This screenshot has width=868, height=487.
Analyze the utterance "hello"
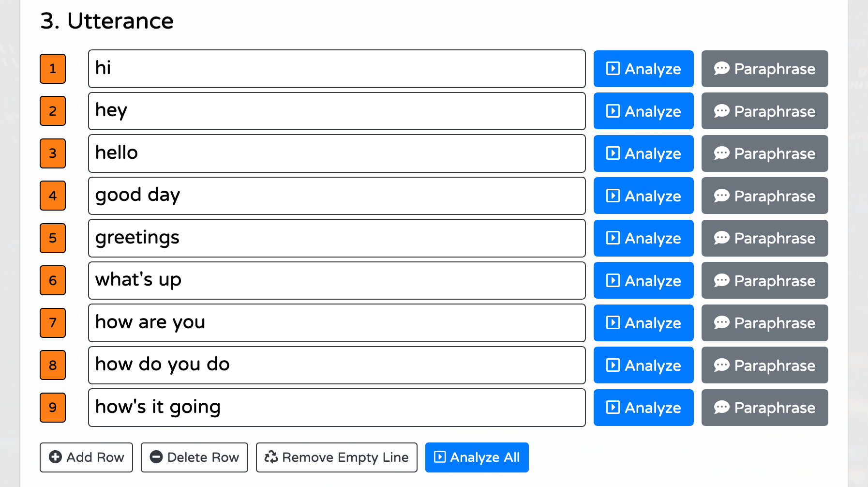click(x=644, y=153)
